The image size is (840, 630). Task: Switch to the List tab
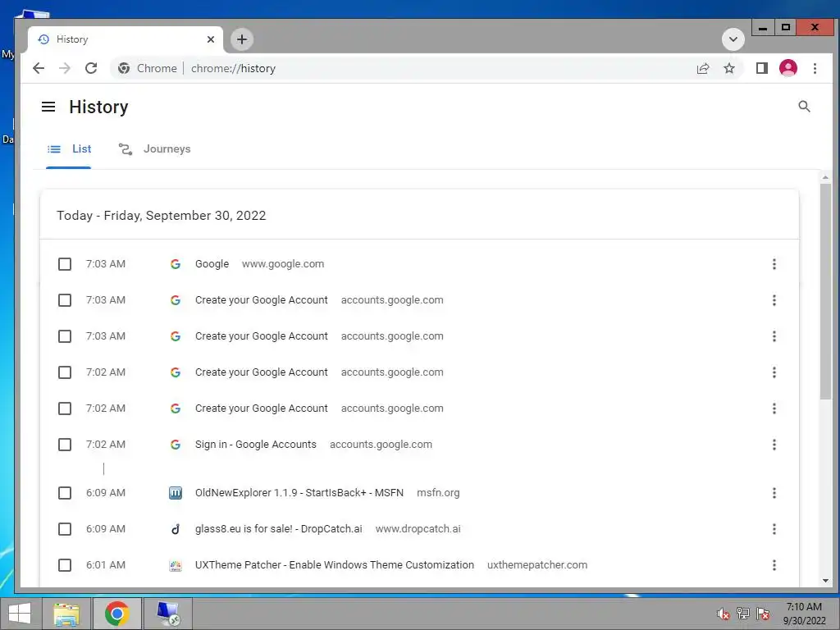click(x=69, y=149)
